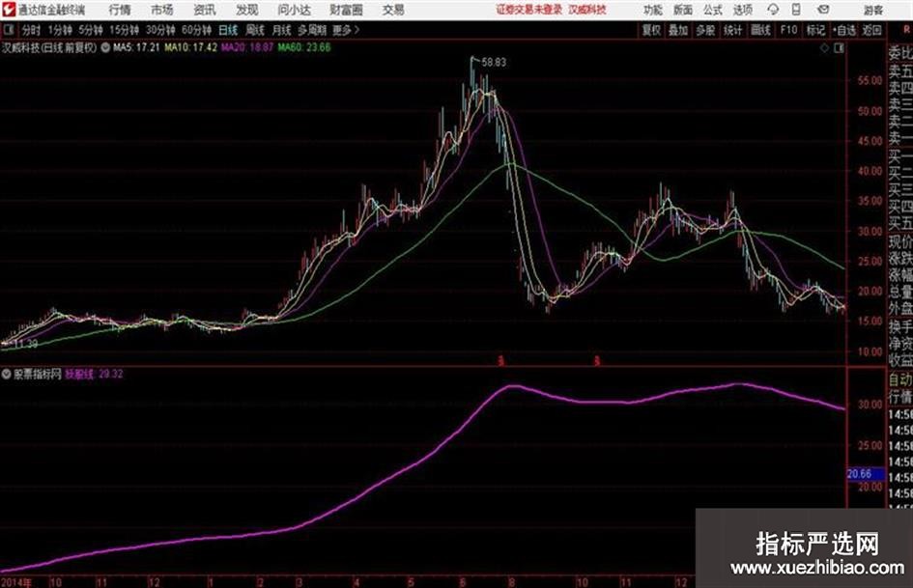Switch to the 月线 monthly tab
913x588 pixels.
(x=281, y=30)
